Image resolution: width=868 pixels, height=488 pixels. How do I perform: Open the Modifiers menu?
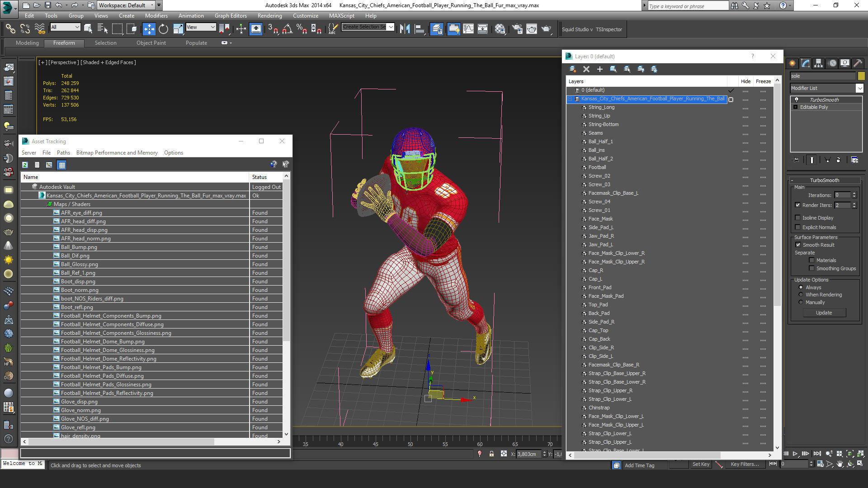tap(156, 15)
